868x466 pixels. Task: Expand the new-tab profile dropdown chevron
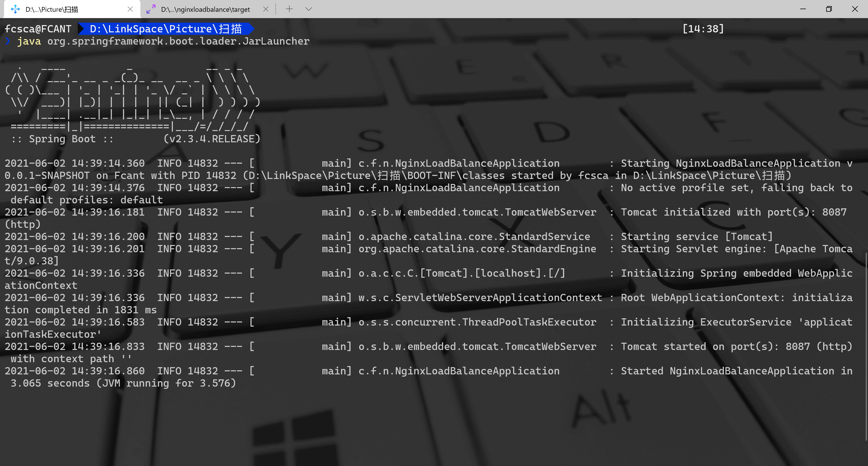click(x=308, y=9)
